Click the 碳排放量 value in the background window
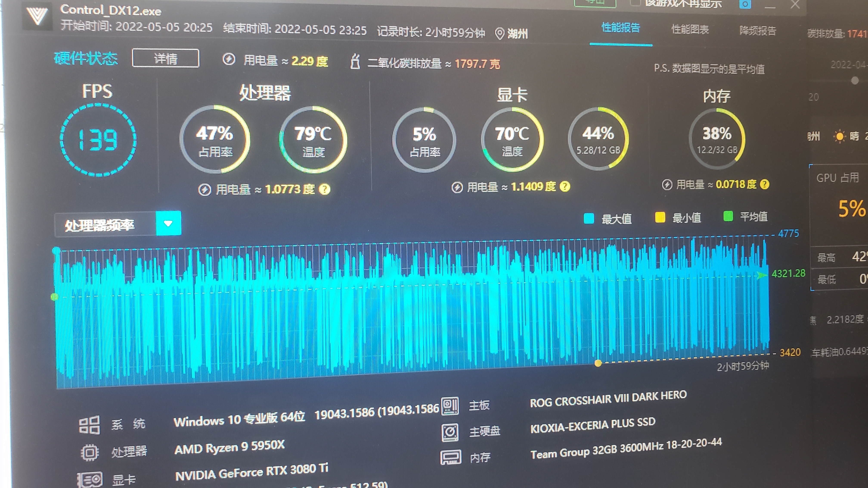868x488 pixels. pos(857,34)
